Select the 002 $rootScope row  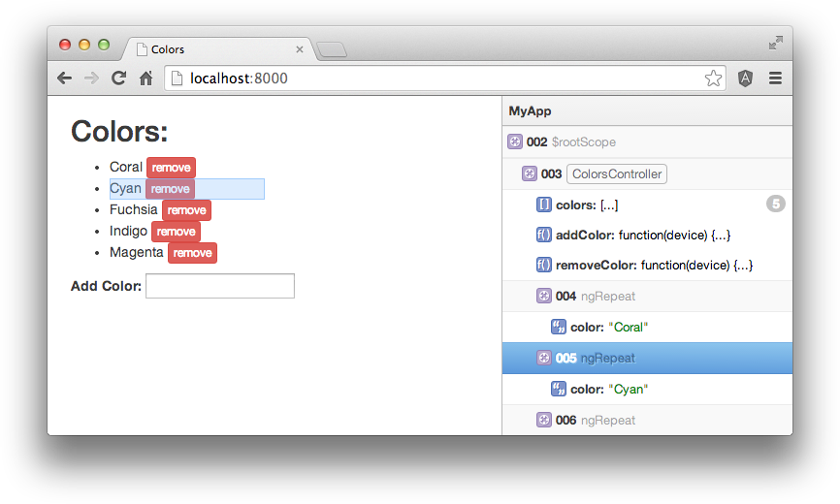tap(647, 142)
